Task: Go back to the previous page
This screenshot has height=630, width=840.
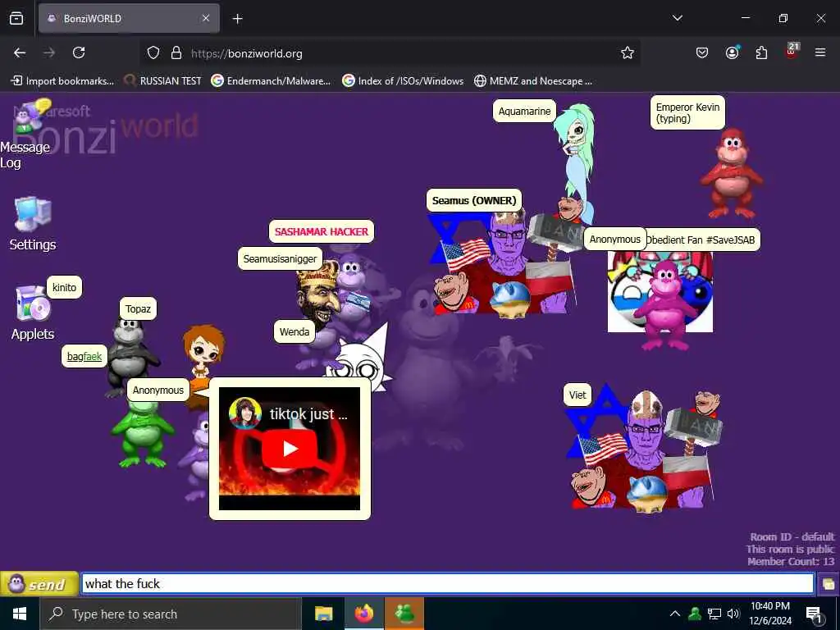Action: [20, 52]
